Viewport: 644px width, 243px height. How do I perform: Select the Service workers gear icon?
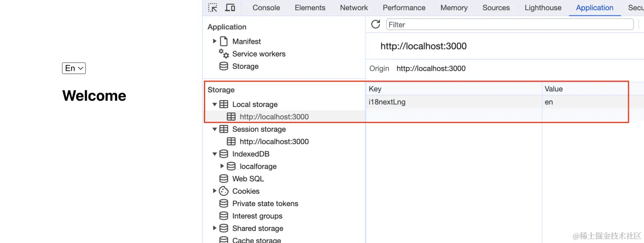224,54
